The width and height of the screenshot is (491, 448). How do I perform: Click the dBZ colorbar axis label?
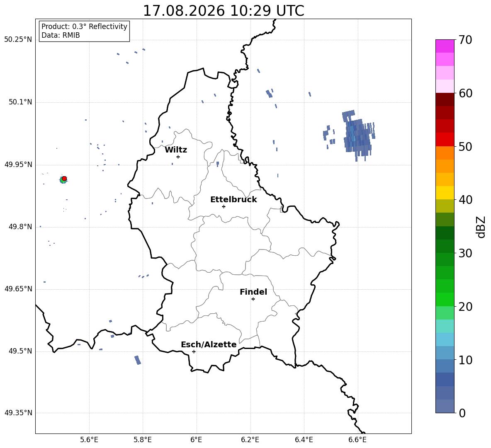coord(481,227)
